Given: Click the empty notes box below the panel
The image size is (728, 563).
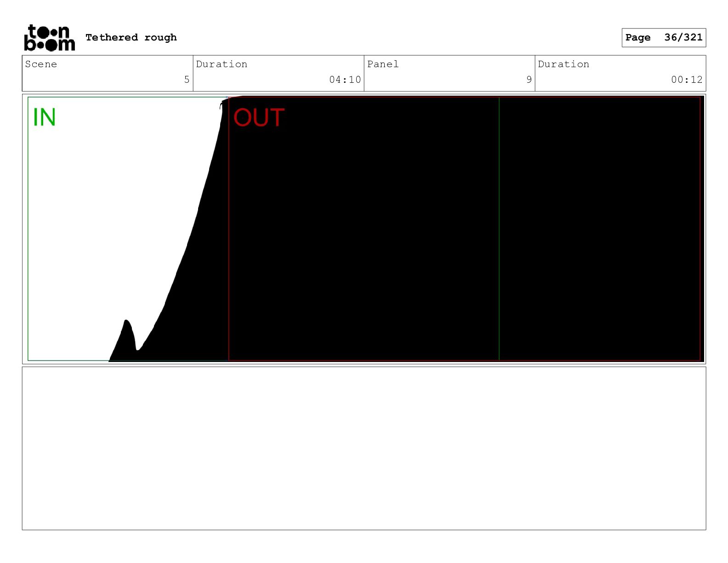Looking at the screenshot, I should click(364, 448).
